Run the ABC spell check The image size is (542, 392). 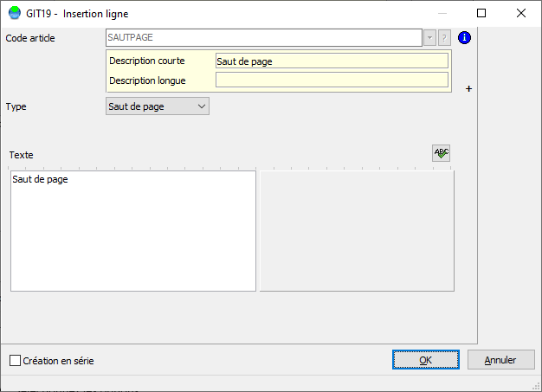pyautogui.click(x=441, y=153)
